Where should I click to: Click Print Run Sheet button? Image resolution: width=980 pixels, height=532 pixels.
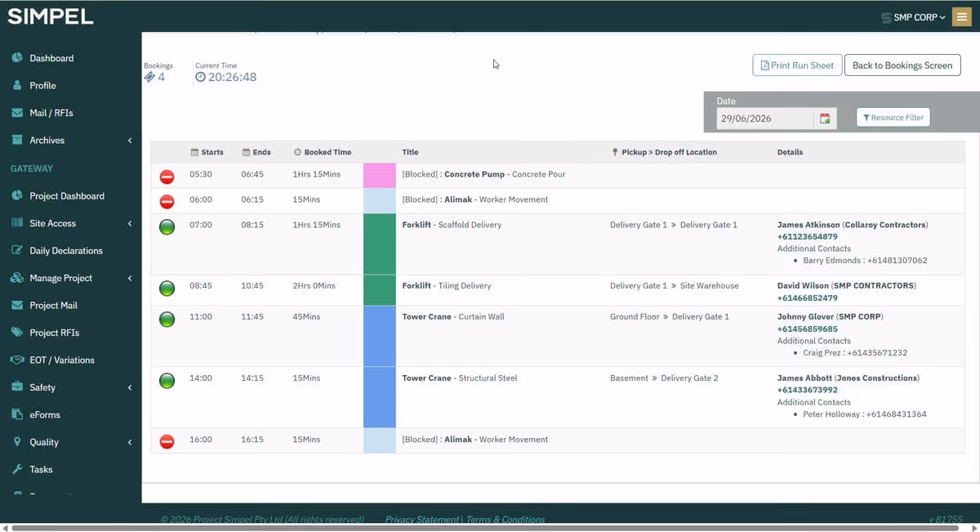[x=797, y=65]
